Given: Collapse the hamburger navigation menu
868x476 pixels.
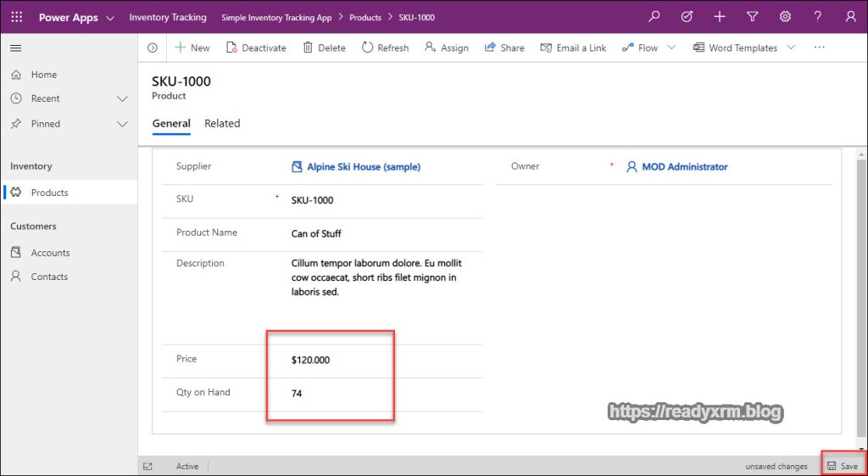Looking at the screenshot, I should (16, 48).
